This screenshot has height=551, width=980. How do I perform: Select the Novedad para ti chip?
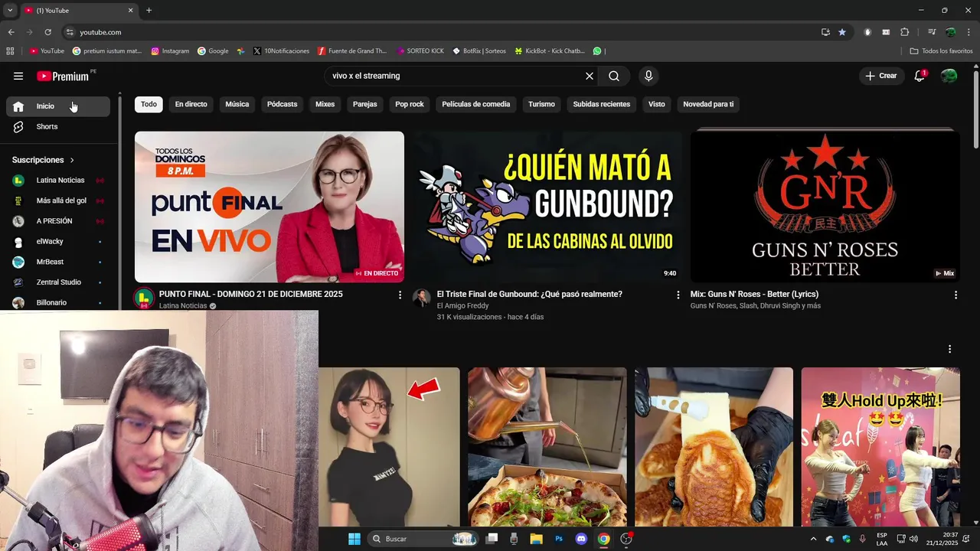click(708, 104)
